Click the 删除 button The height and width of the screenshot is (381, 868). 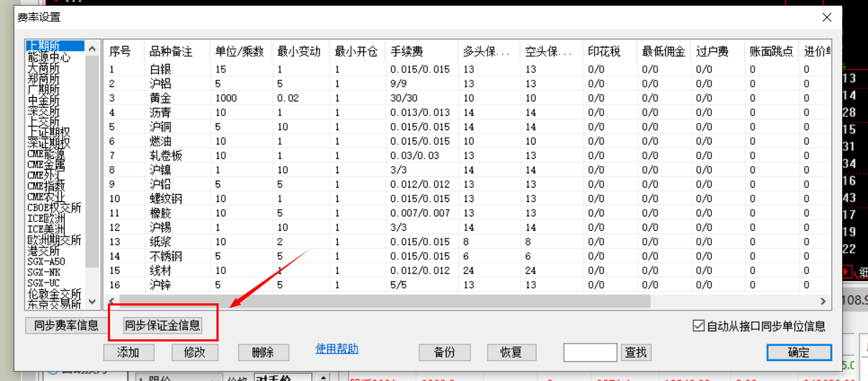(263, 352)
